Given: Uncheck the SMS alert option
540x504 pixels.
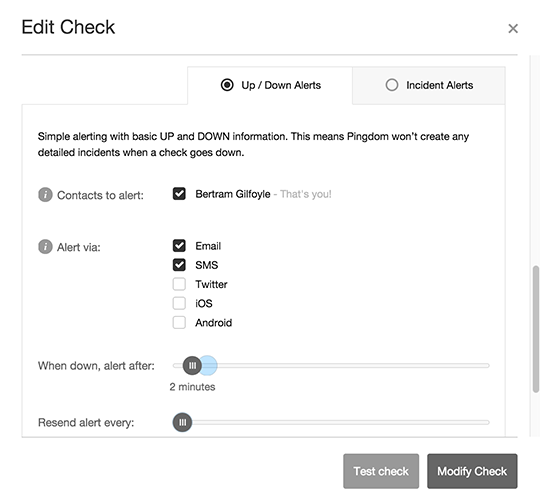Looking at the screenshot, I should (x=179, y=265).
